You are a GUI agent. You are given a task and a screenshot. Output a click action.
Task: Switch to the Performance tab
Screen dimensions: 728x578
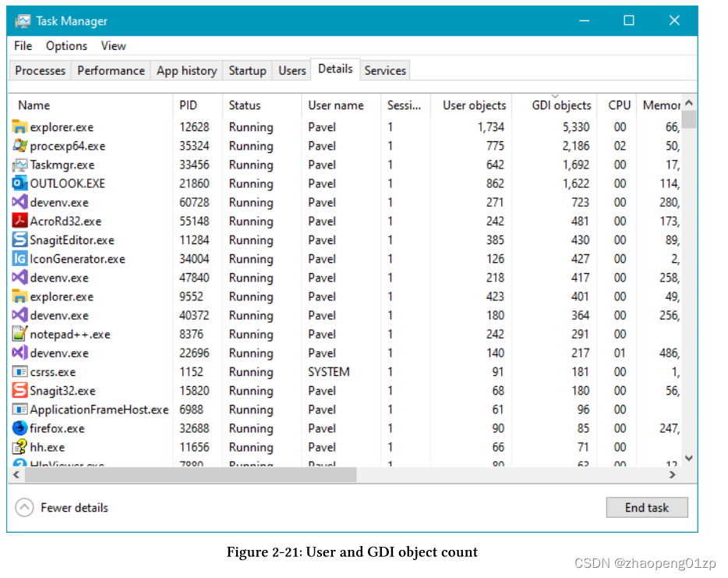click(x=111, y=71)
